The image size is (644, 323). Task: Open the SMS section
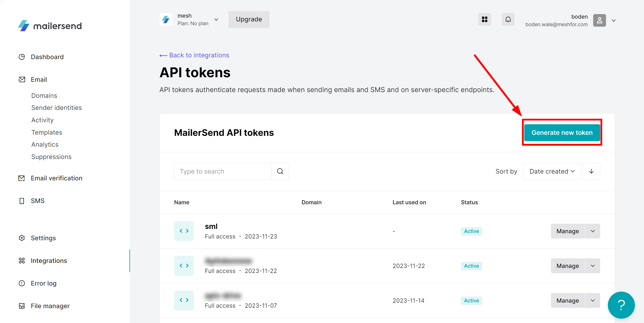(x=38, y=201)
